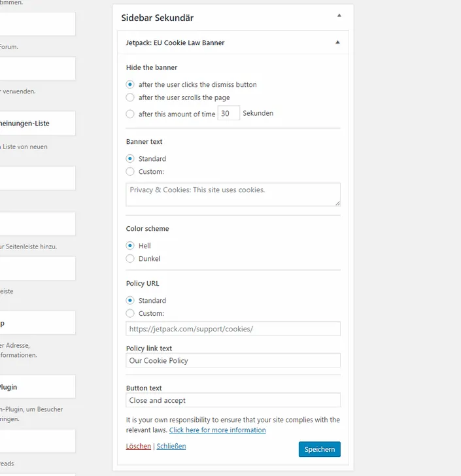Select the Hell color scheme
461x476 pixels.
coord(130,245)
